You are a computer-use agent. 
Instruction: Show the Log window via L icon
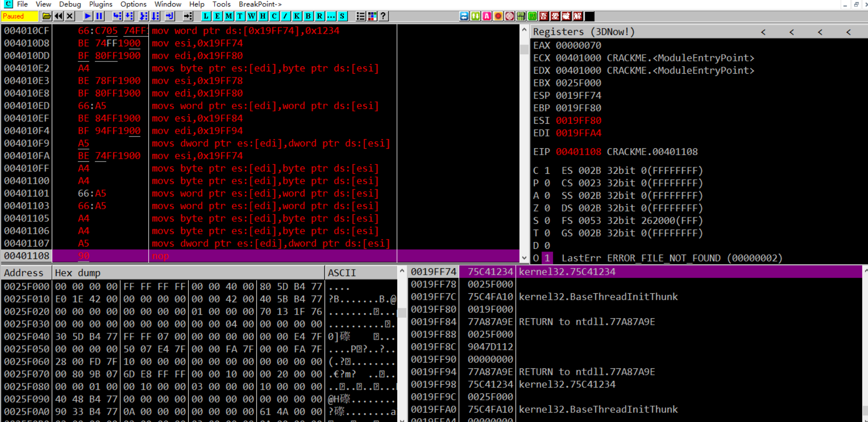pos(206,16)
